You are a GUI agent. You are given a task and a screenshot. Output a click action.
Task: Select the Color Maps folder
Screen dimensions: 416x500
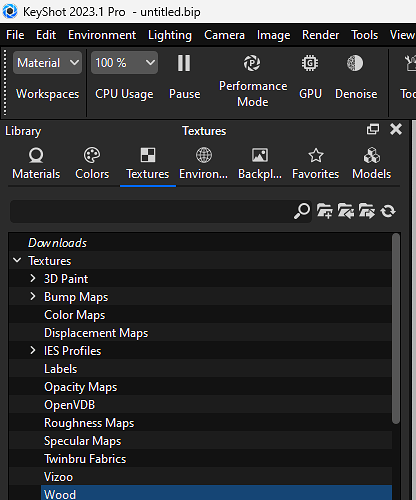point(75,315)
